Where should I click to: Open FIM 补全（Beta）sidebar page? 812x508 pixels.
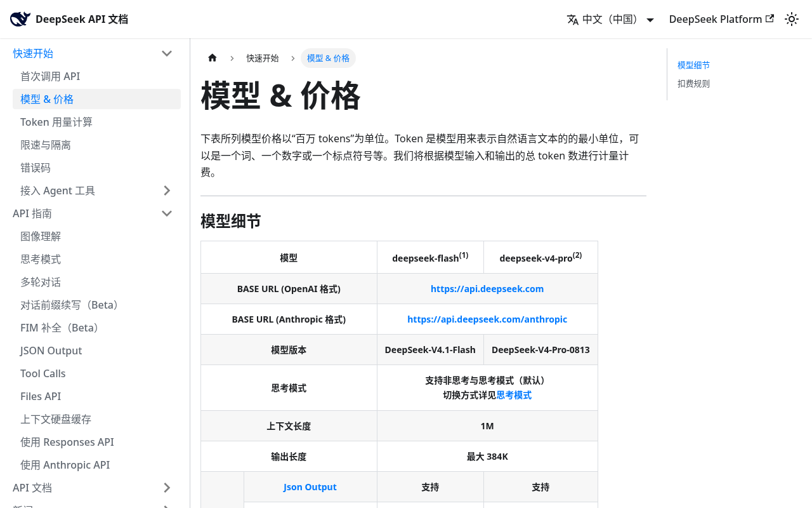96,328
